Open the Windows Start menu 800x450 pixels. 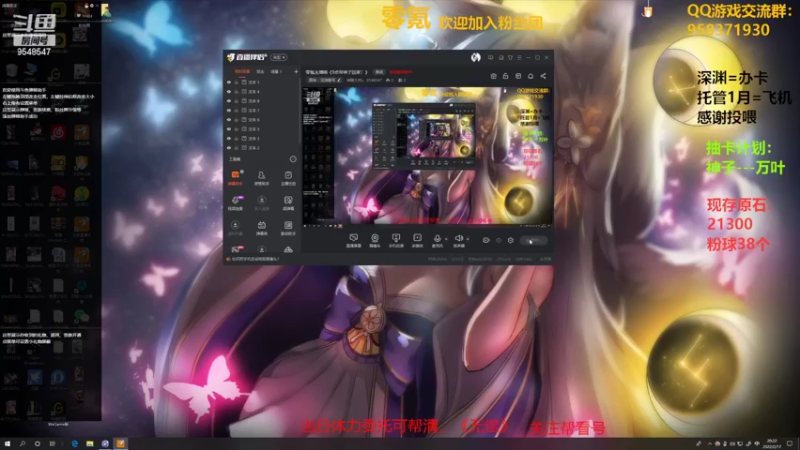click(7, 444)
